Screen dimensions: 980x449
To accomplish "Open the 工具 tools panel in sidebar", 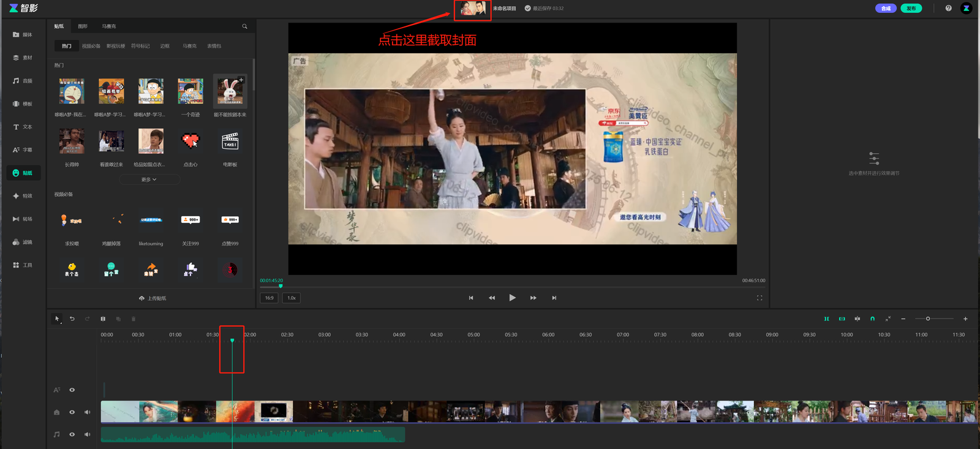I will 23,265.
